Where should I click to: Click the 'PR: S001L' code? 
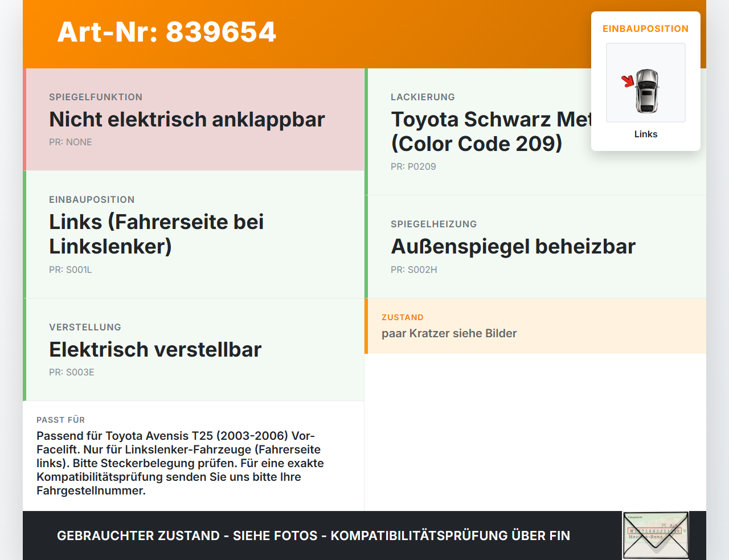tap(71, 269)
